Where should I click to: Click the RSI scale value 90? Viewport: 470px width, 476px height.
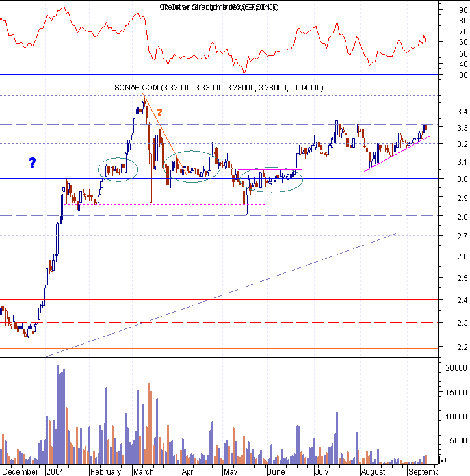click(x=463, y=10)
